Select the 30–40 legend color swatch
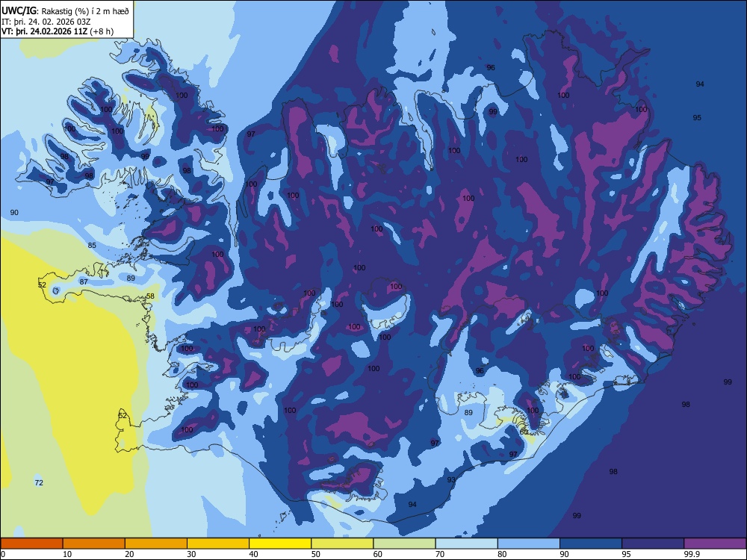This screenshot has width=747, height=560. (218, 544)
